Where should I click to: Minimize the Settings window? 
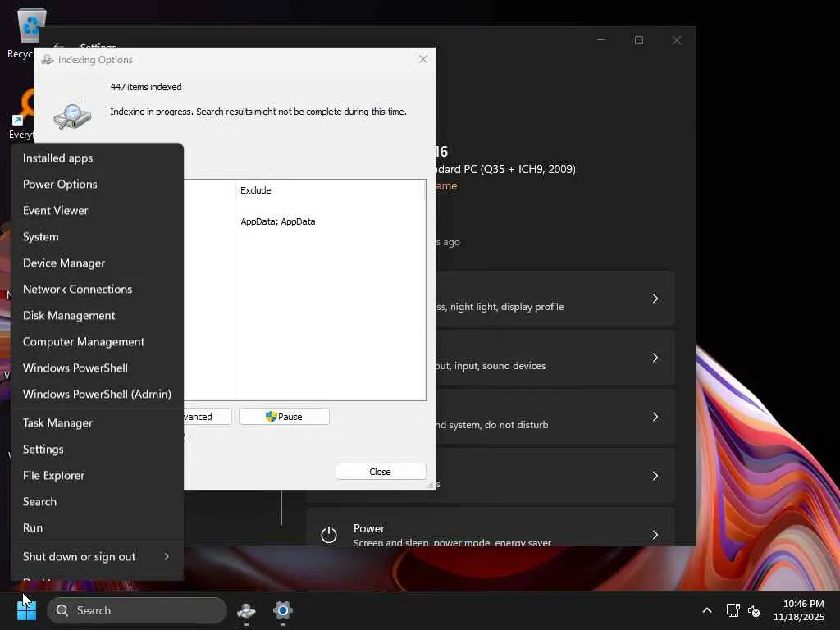[601, 40]
